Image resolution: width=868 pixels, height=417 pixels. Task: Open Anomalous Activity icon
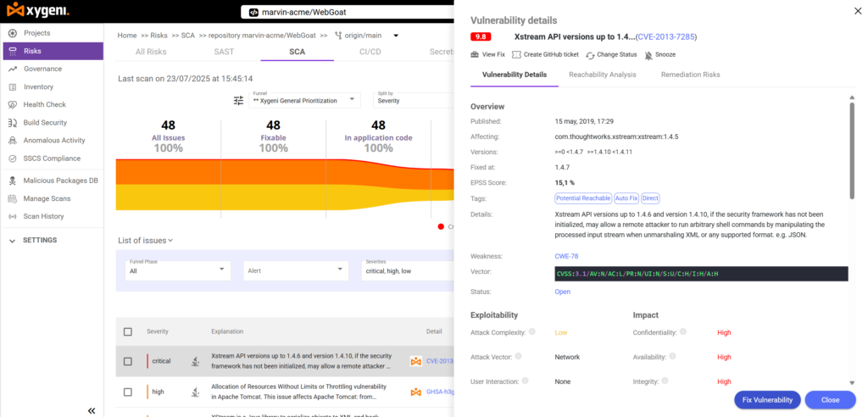(x=12, y=140)
